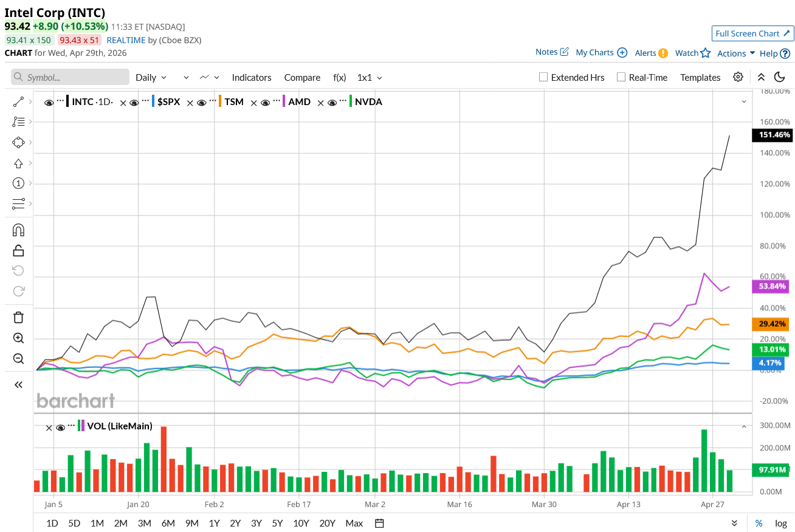Remove the VOL indicator pane
Image resolution: width=795 pixels, height=532 pixels.
pyautogui.click(x=49, y=428)
